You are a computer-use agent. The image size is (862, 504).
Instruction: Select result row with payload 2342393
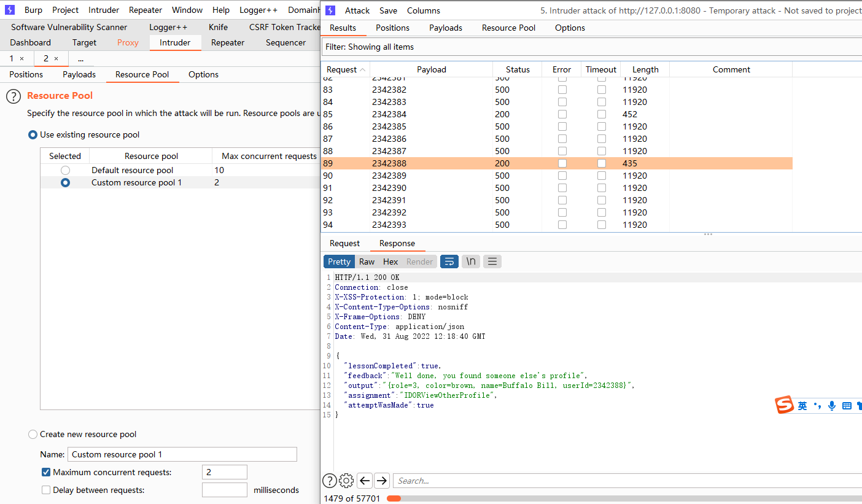click(x=557, y=225)
